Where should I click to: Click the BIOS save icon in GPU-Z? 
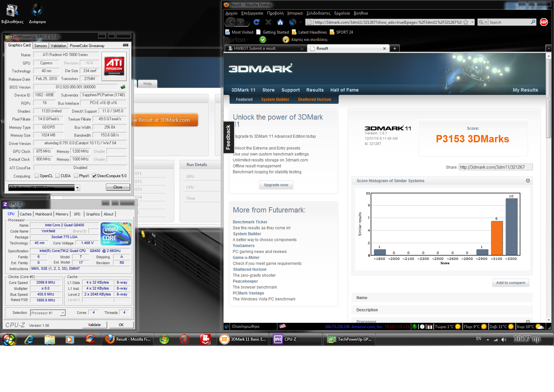pos(123,87)
